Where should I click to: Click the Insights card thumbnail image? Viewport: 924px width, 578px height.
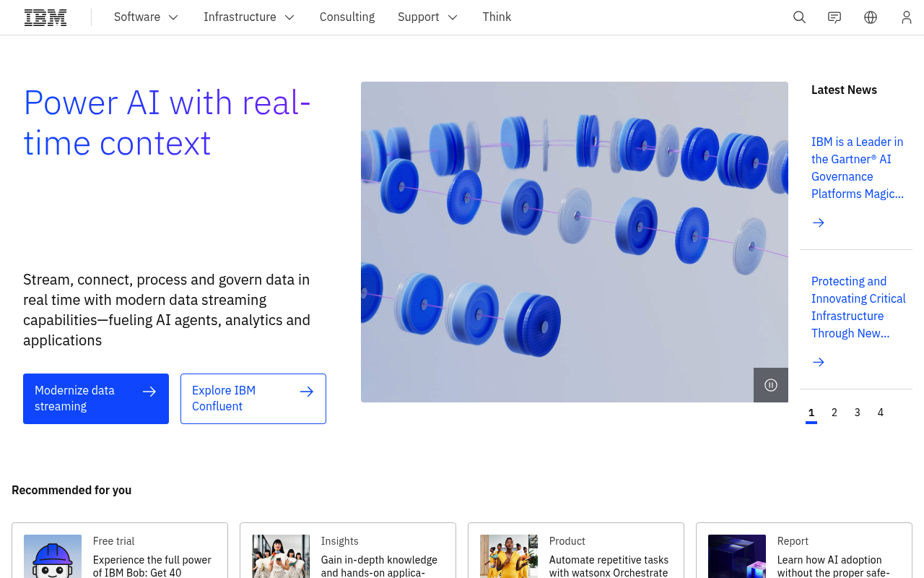pyautogui.click(x=281, y=556)
